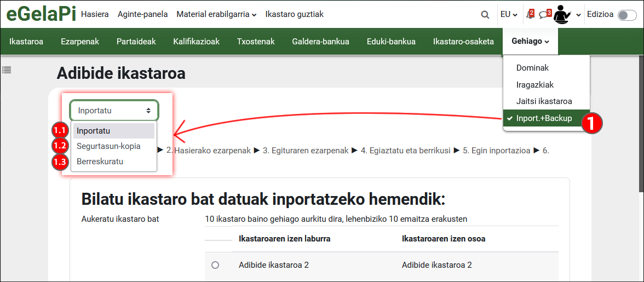This screenshot has height=282, width=644.
Task: Select the Adibide ikastaroa 2 radio button
Action: (215, 265)
